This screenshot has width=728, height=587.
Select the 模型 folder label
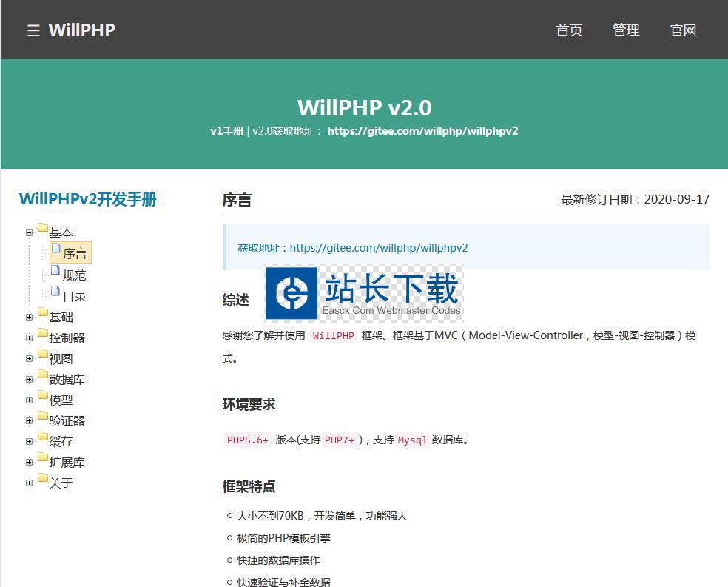click(61, 400)
